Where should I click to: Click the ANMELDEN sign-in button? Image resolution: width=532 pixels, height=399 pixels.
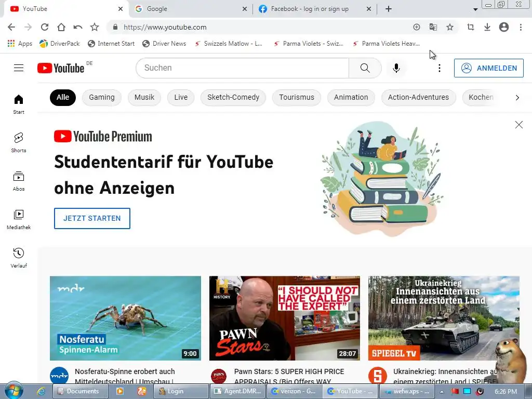pos(488,68)
